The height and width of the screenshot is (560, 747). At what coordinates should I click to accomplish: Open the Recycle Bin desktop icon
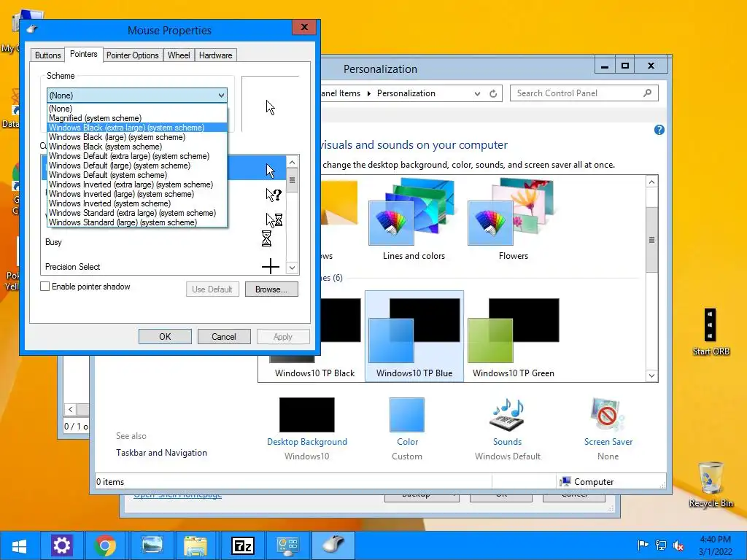coord(711,484)
